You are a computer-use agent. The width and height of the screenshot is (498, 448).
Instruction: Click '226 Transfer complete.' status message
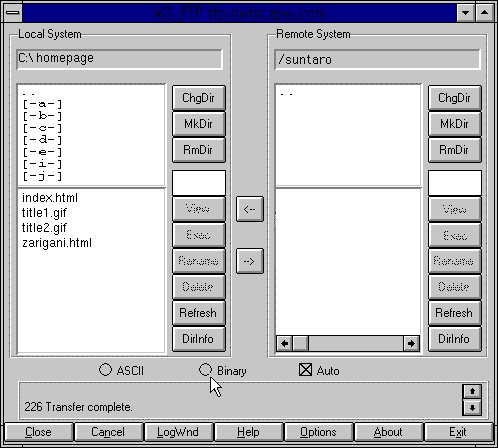[78, 407]
